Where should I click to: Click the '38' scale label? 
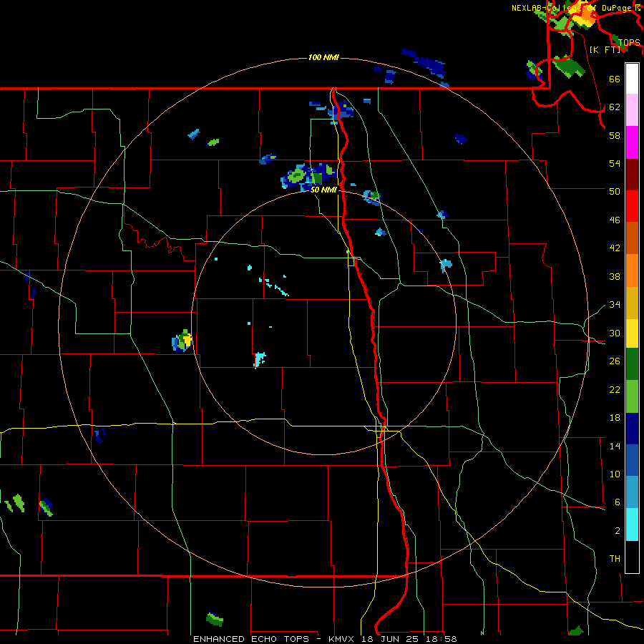pos(615,276)
